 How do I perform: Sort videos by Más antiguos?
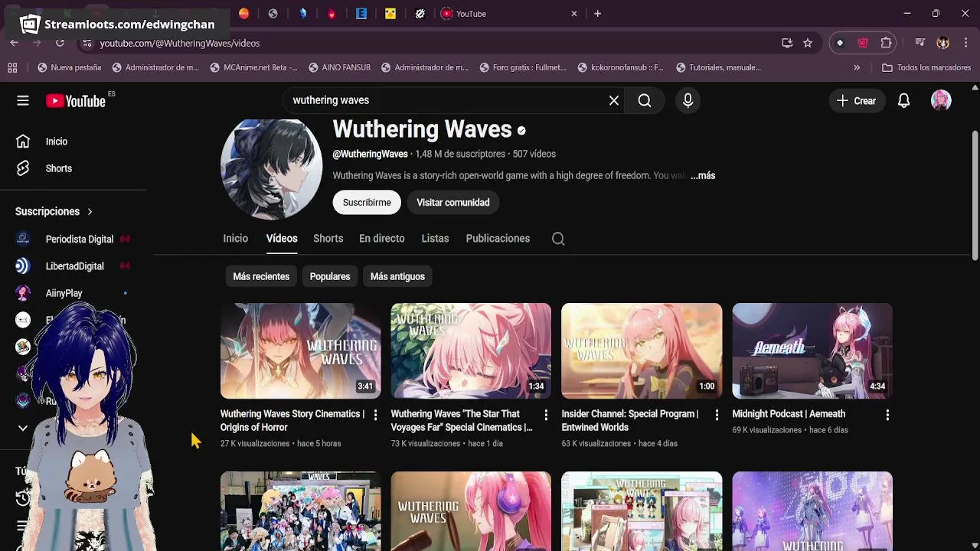point(397,276)
